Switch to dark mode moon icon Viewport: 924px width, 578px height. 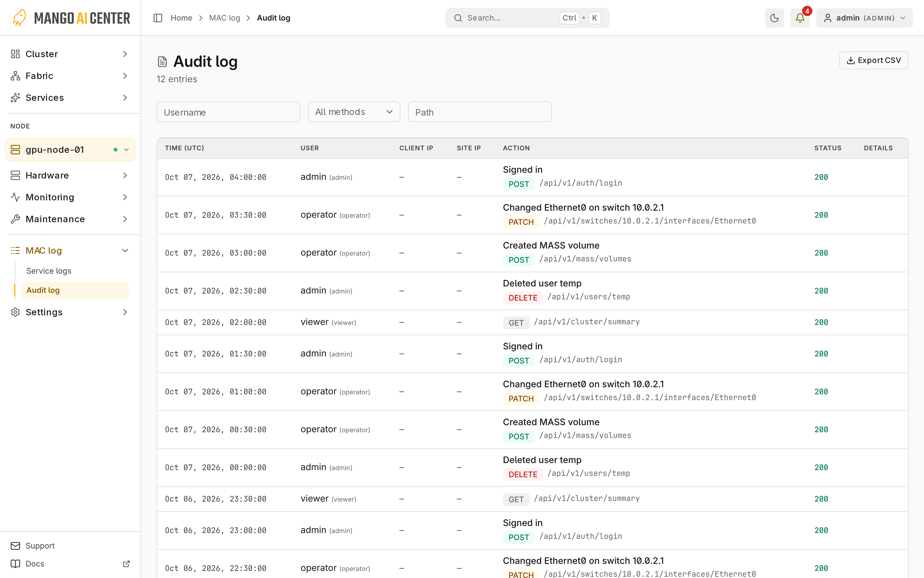pyautogui.click(x=774, y=18)
